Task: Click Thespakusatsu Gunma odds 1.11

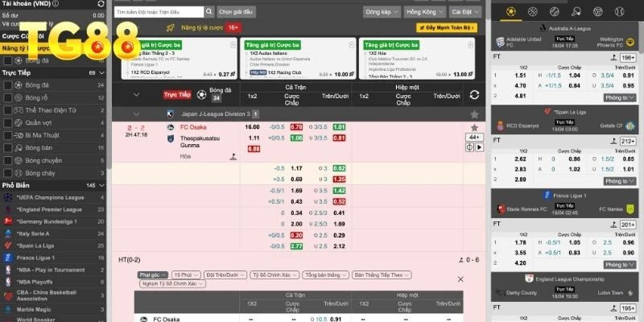Action: click(254, 138)
